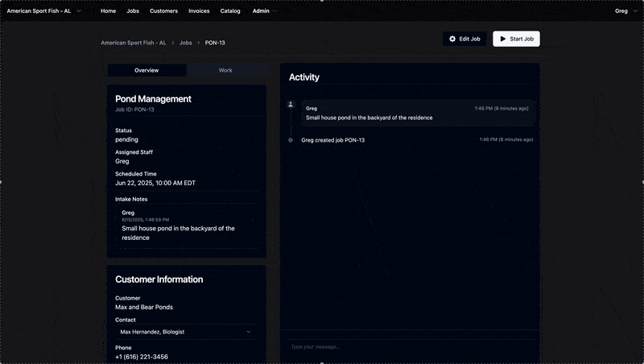The height and width of the screenshot is (364, 644).
Task: Select the Overview tab
Action: point(147,71)
